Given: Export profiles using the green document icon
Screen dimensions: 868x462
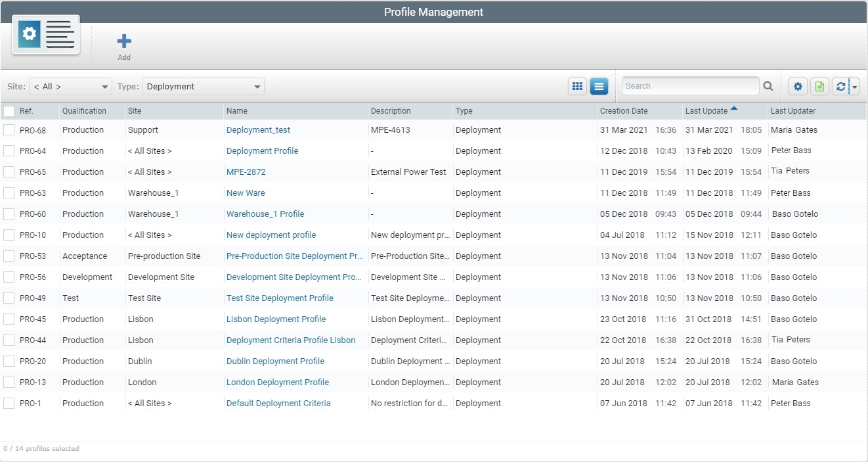Looking at the screenshot, I should 819,86.
